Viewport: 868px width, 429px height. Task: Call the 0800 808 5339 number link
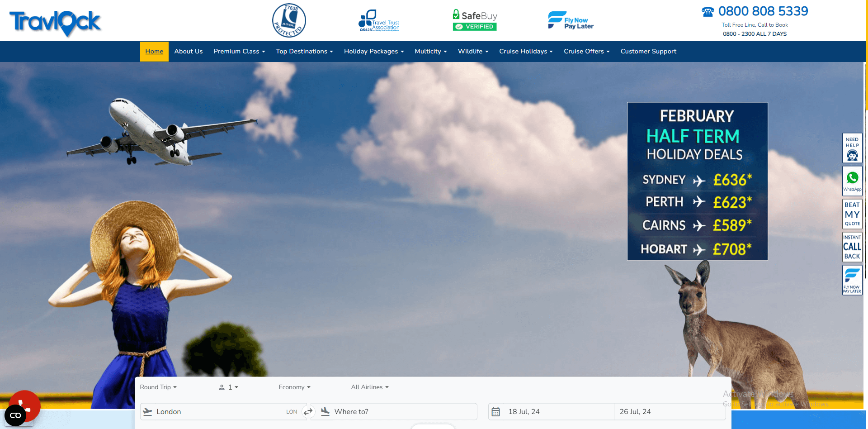pos(763,11)
